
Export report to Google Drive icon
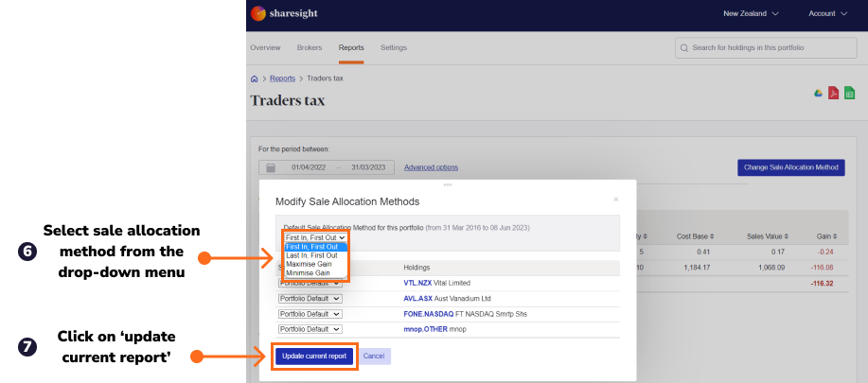click(818, 93)
